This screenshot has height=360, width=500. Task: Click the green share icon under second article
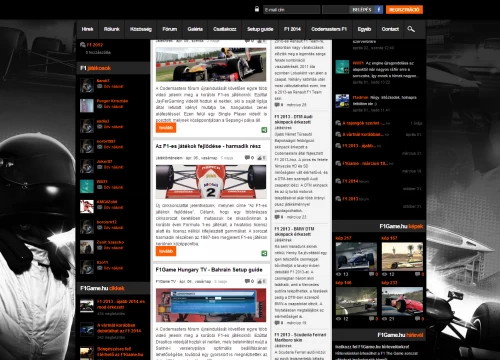coord(264,253)
